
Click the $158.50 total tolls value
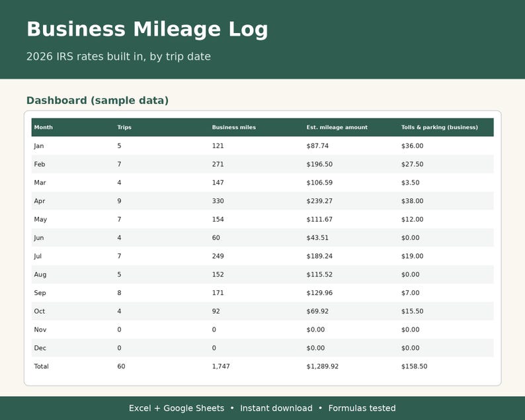[414, 366]
